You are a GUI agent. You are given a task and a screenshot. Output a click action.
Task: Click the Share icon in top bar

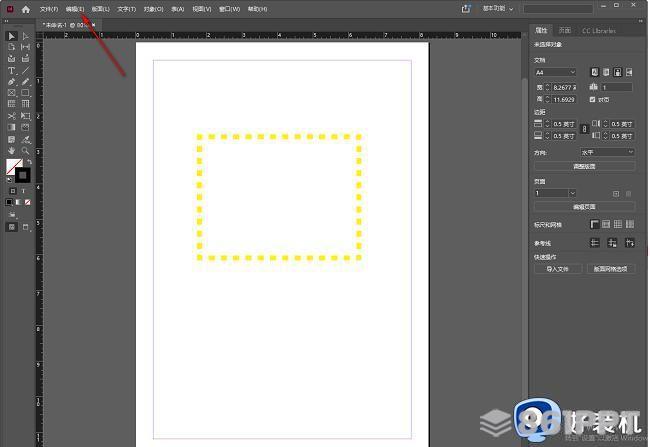pyautogui.click(x=466, y=9)
